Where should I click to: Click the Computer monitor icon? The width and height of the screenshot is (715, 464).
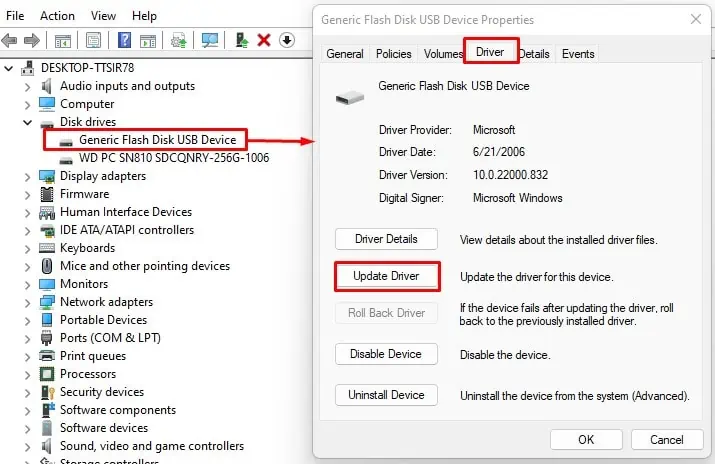(x=47, y=104)
